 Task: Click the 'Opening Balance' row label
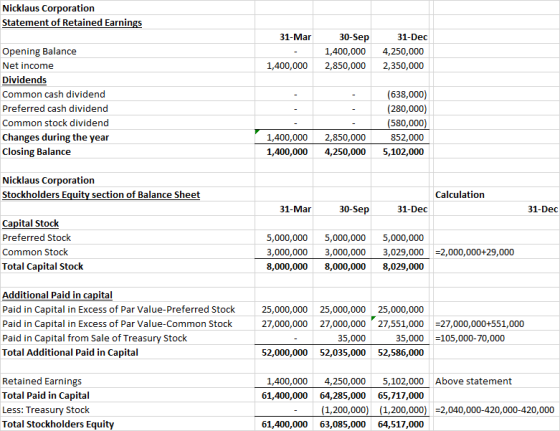coord(39,51)
